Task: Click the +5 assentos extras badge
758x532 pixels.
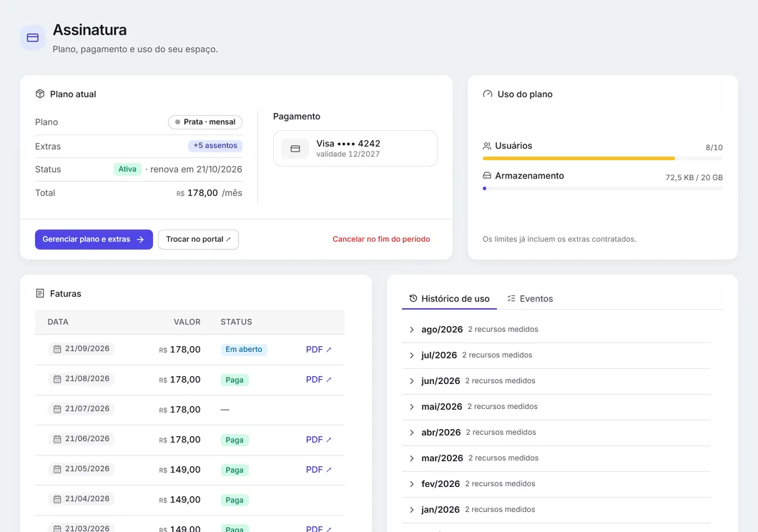Action: point(215,145)
